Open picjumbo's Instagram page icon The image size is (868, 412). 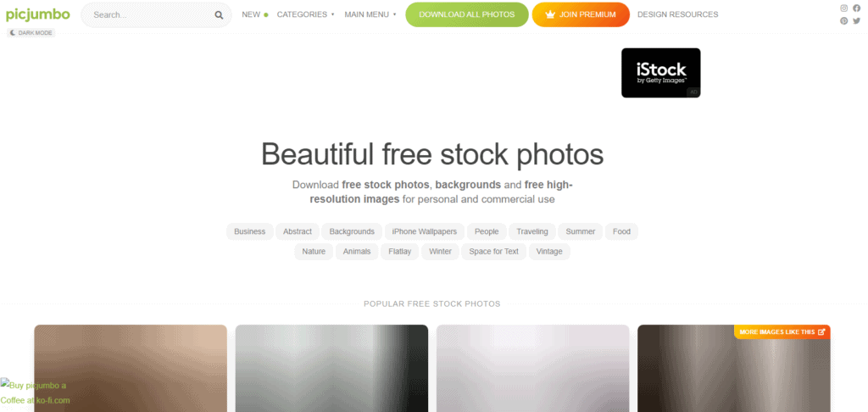tap(843, 8)
